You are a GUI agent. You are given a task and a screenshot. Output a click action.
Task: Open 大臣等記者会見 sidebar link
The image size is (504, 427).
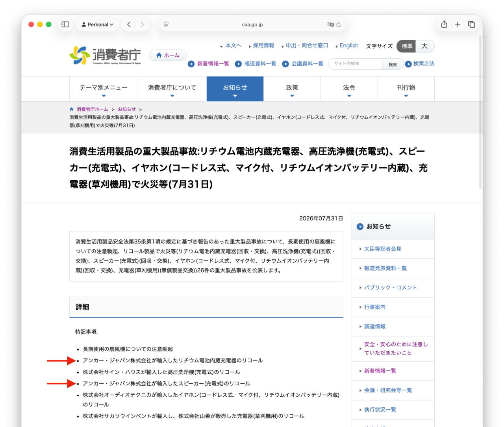(x=383, y=249)
